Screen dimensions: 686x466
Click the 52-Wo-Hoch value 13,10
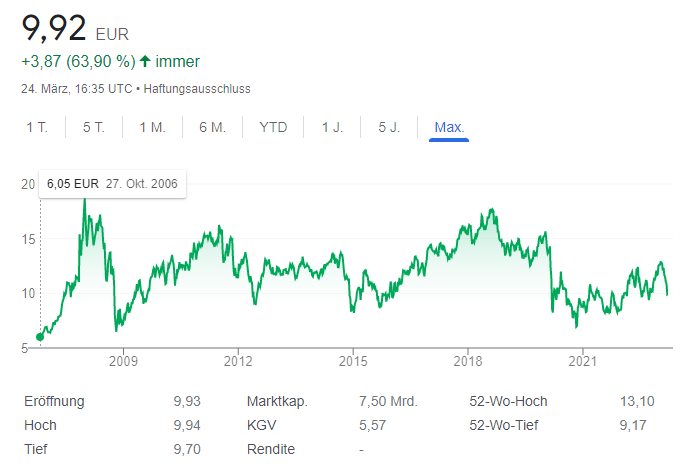(x=637, y=402)
